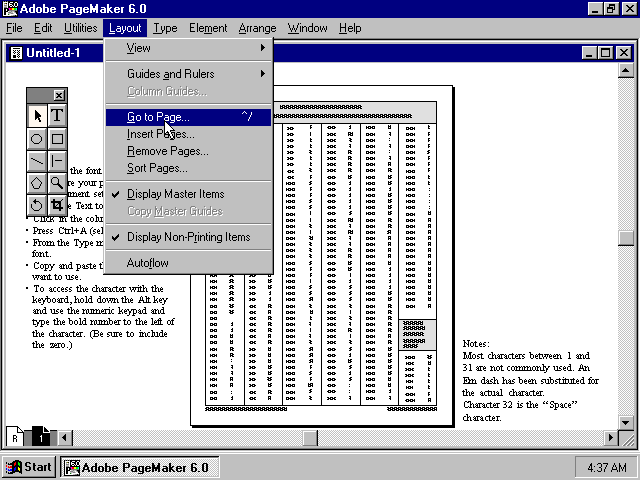The height and width of the screenshot is (480, 640).
Task: Select the Polygon tool
Action: pyautogui.click(x=37, y=183)
